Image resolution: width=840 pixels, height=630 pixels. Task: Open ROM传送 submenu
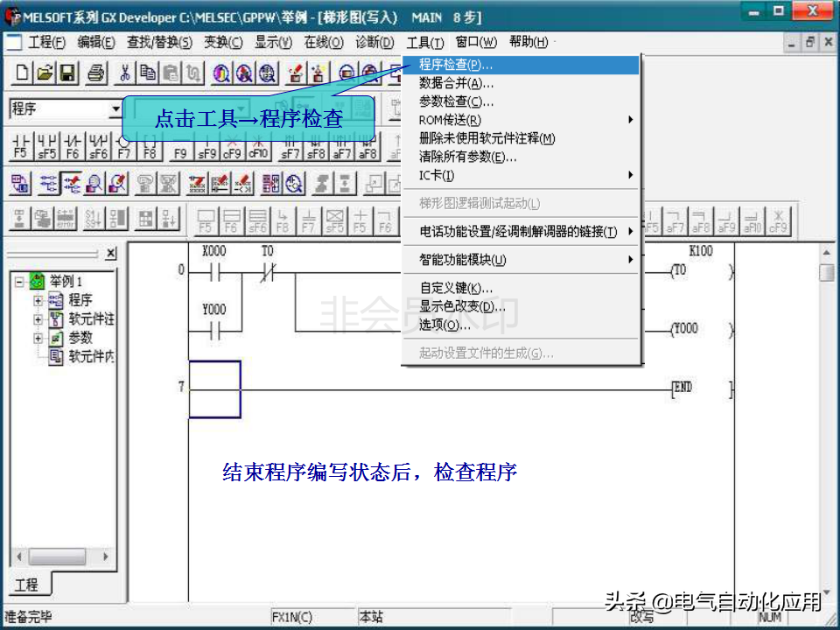tap(520, 120)
